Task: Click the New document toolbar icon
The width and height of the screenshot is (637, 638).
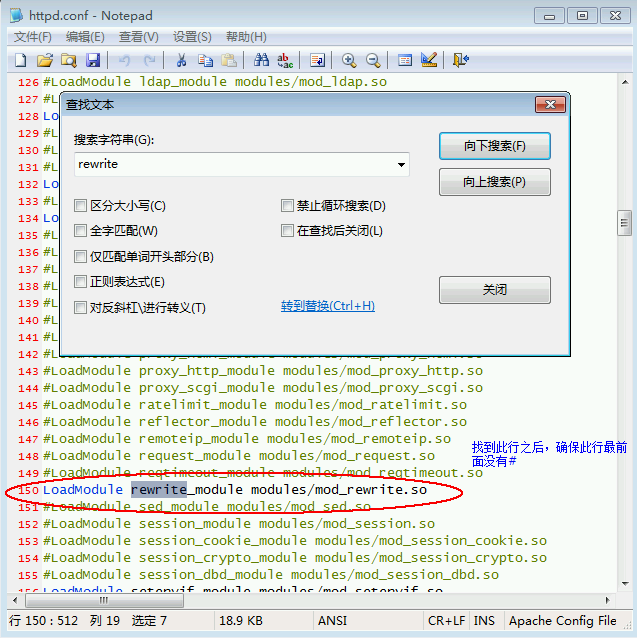Action: [x=21, y=60]
